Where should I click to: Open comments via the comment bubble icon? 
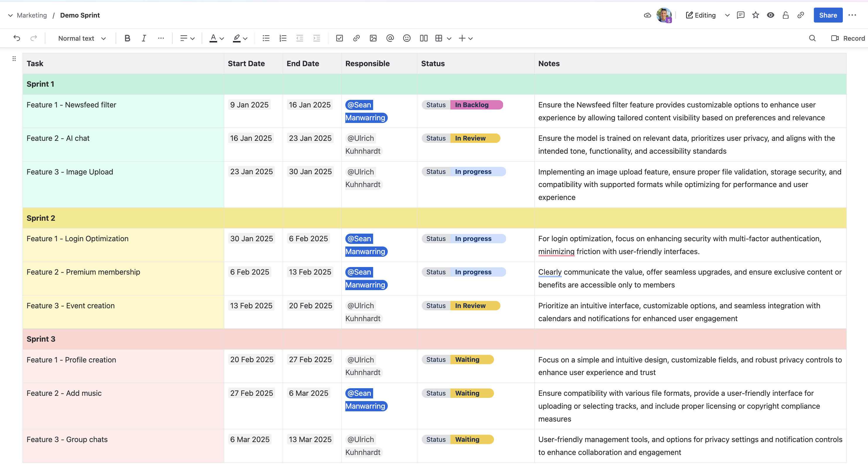(740, 15)
